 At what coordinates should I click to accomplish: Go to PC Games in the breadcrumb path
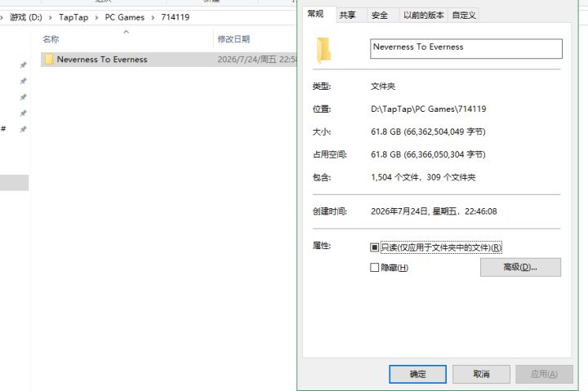pos(124,17)
